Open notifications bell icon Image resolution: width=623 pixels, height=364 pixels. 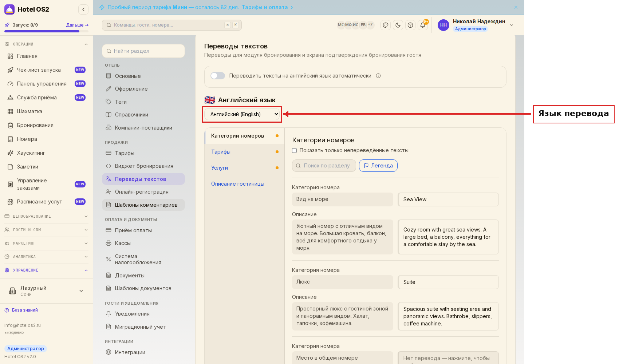(x=423, y=25)
